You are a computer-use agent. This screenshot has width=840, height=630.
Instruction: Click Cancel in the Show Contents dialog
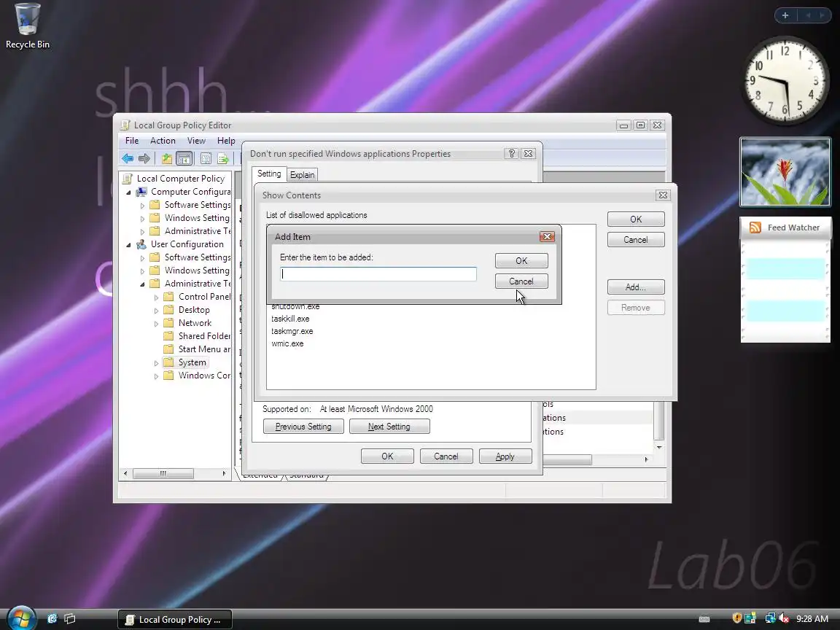[x=636, y=240]
